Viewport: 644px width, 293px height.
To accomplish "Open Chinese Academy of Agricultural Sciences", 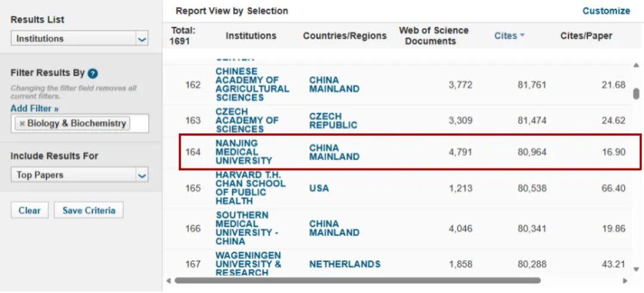I will click(252, 85).
